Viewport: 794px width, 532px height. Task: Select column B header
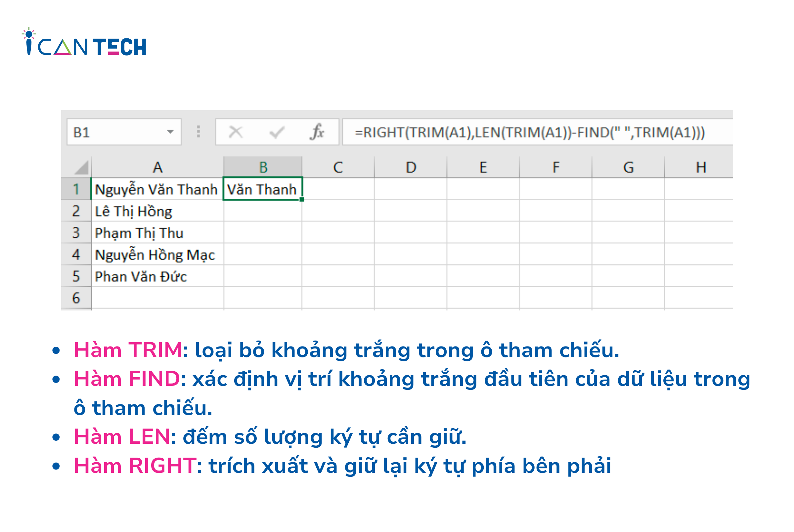point(263,167)
